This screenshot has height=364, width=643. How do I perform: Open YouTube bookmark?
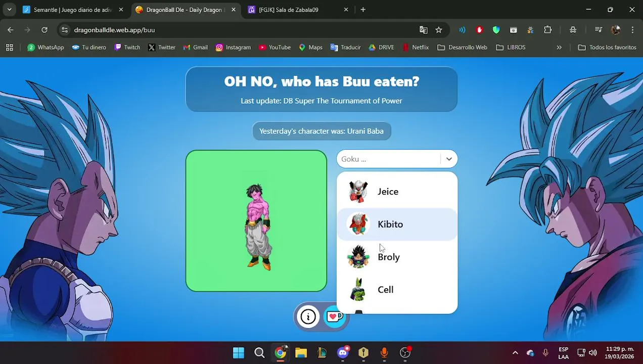pos(274,48)
